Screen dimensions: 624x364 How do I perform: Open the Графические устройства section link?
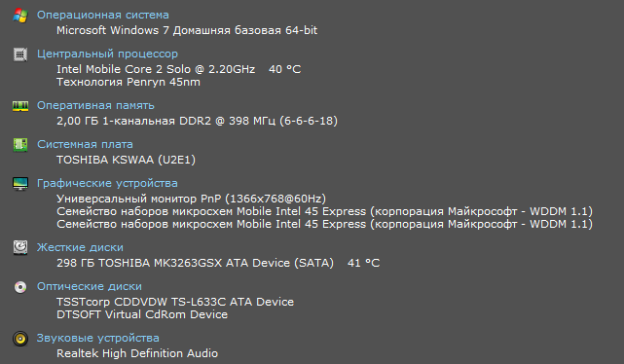point(107,183)
